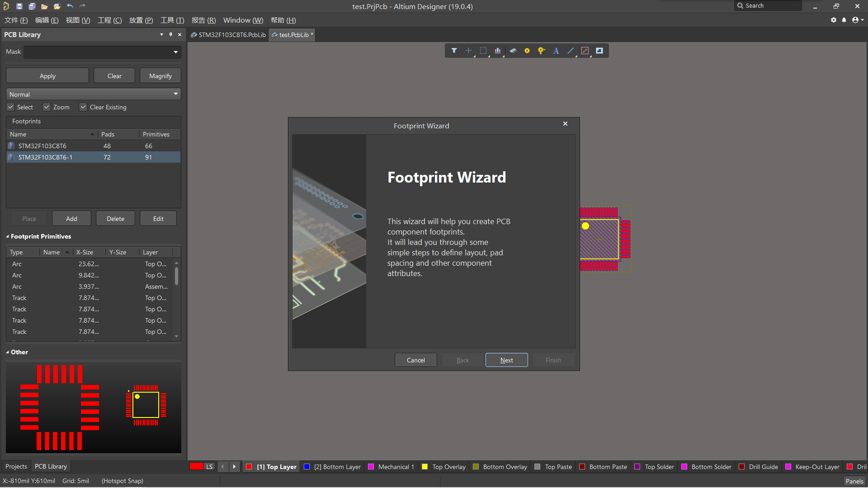868x488 pixels.
Task: Select the place string text tool
Action: tap(556, 51)
